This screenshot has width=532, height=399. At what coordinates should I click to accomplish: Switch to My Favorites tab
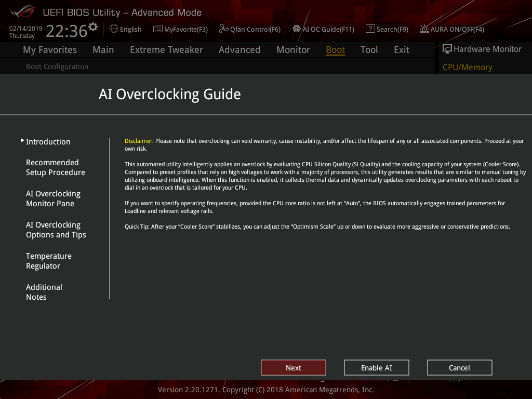click(x=50, y=50)
